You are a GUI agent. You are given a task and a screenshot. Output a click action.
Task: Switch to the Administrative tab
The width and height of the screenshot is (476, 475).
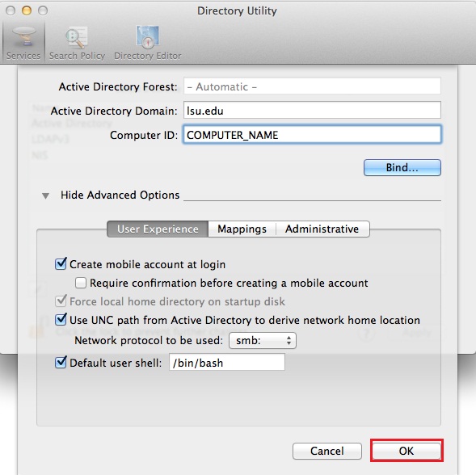point(322,229)
